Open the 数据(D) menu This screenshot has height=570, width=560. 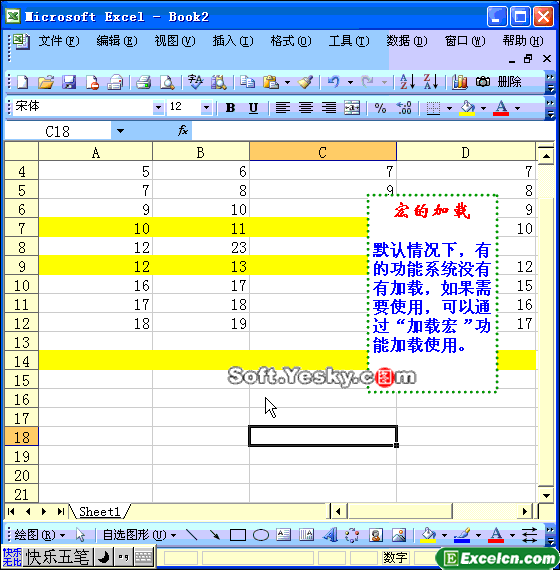(x=407, y=41)
